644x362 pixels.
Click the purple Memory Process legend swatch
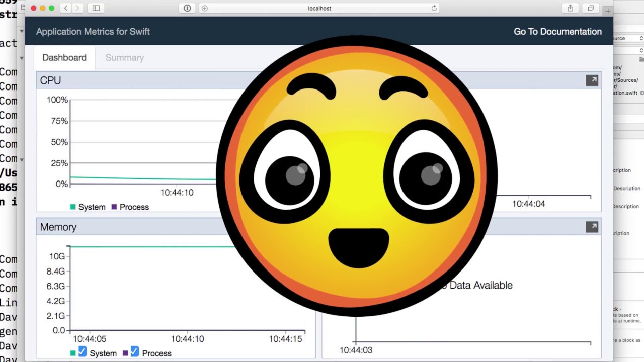click(125, 353)
